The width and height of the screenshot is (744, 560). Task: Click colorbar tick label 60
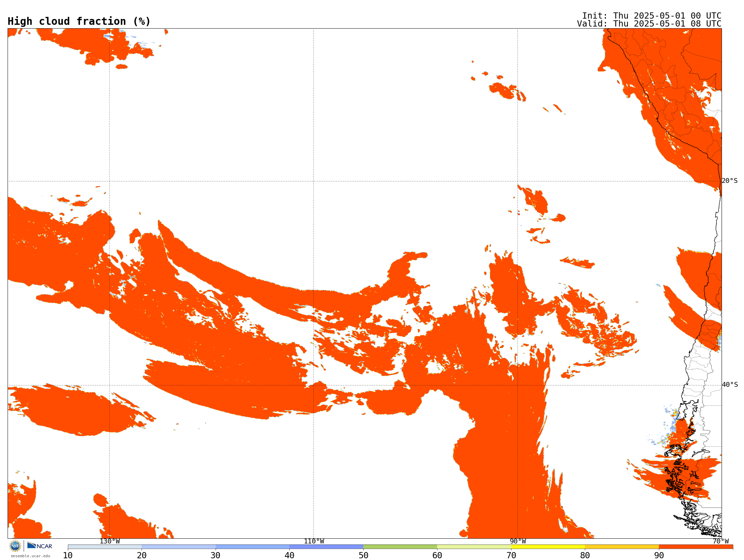(x=437, y=556)
